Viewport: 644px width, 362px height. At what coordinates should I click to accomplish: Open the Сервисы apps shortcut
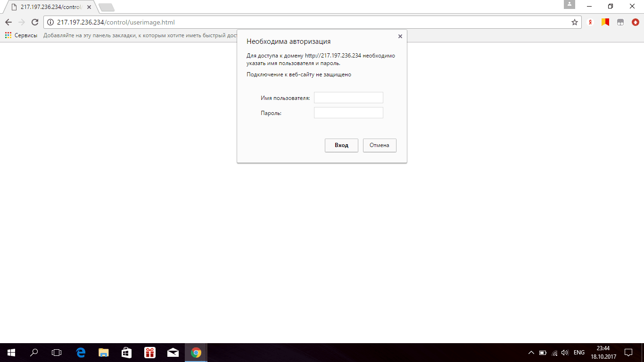(x=21, y=35)
